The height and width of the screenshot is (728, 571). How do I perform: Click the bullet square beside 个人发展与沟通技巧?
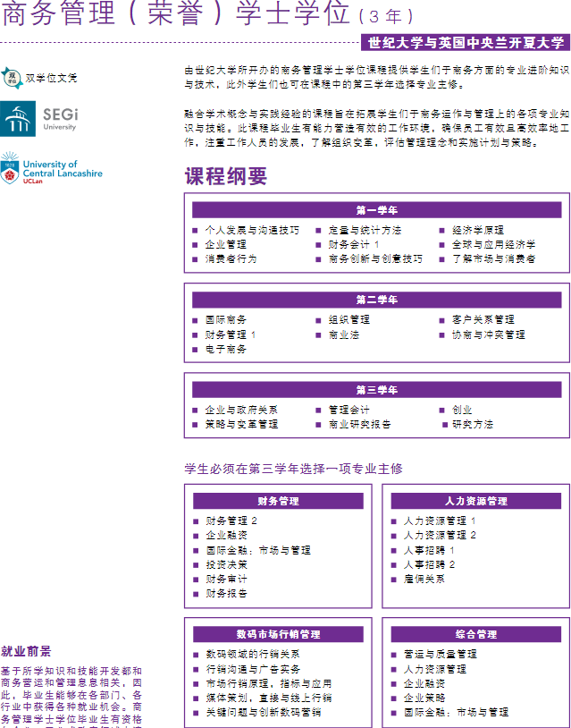196,231
